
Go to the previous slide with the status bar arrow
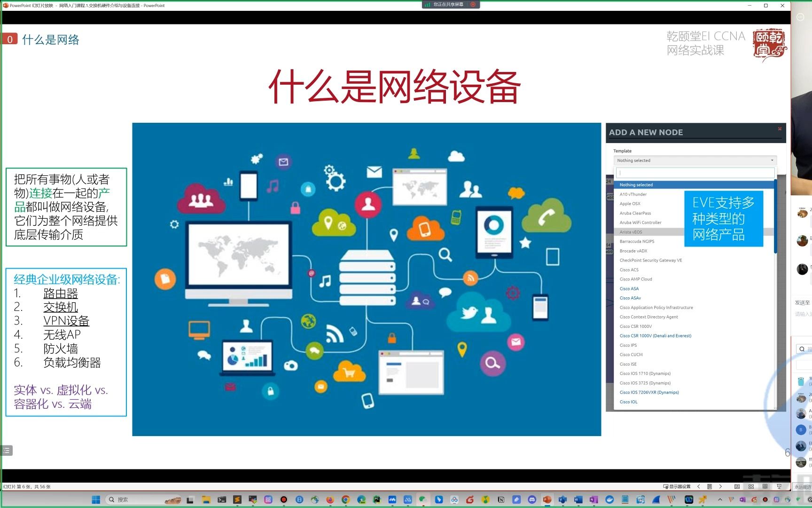699,486
